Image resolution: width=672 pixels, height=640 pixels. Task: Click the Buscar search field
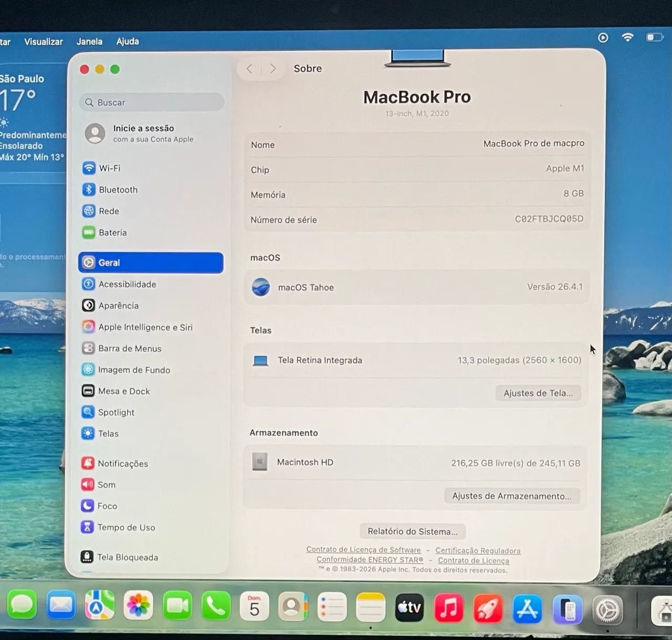(152, 102)
